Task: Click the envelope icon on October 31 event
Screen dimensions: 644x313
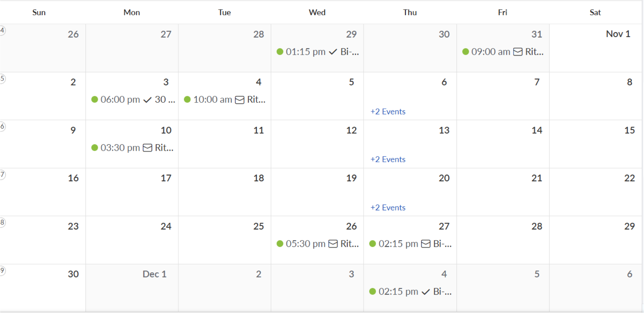Action: click(518, 52)
